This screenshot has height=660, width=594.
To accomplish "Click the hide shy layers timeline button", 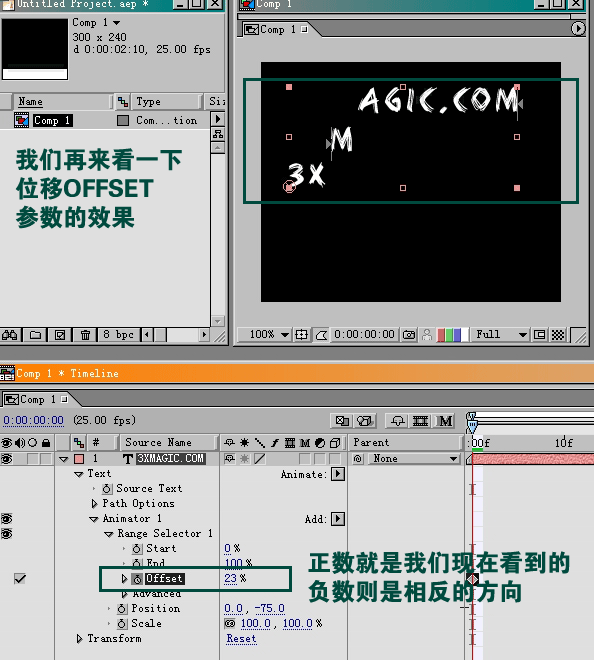I will pyautogui.click(x=397, y=421).
